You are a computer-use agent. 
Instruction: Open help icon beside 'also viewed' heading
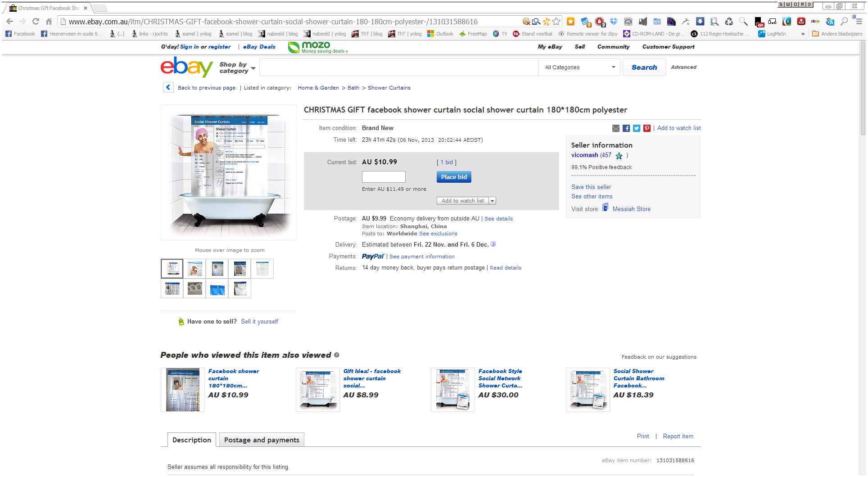(337, 355)
